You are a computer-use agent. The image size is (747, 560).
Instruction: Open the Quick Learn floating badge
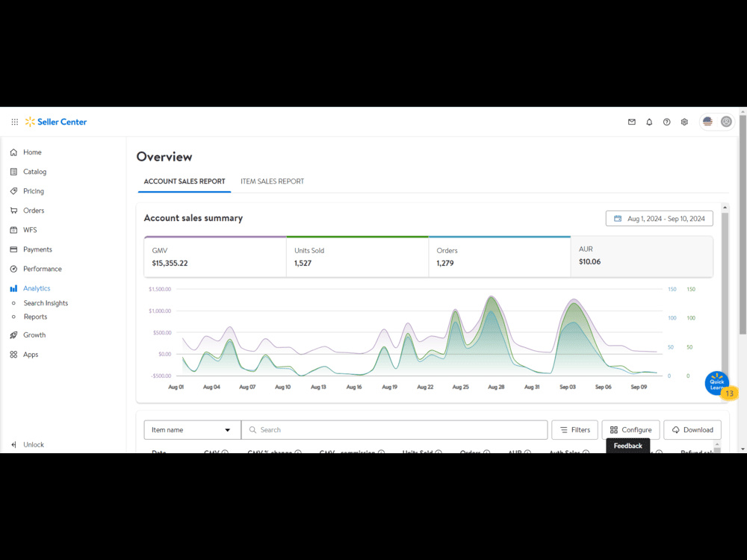pos(717,383)
